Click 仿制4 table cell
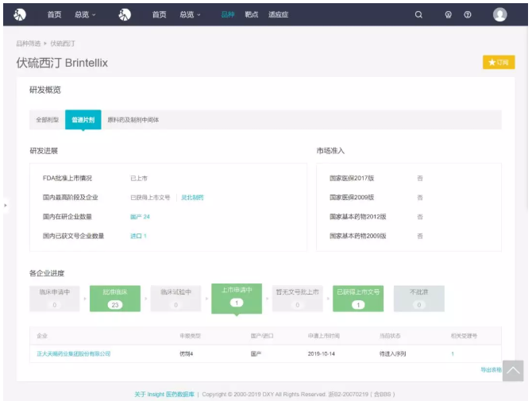 click(187, 354)
